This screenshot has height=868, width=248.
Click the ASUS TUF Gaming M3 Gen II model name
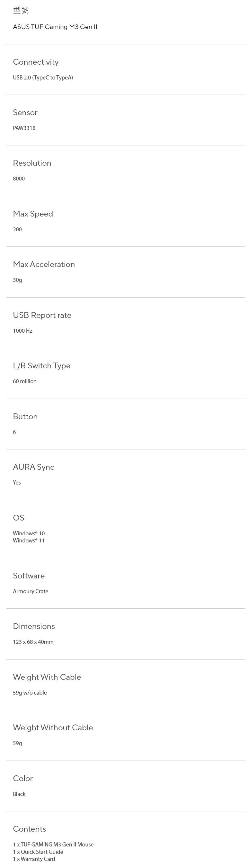55,27
